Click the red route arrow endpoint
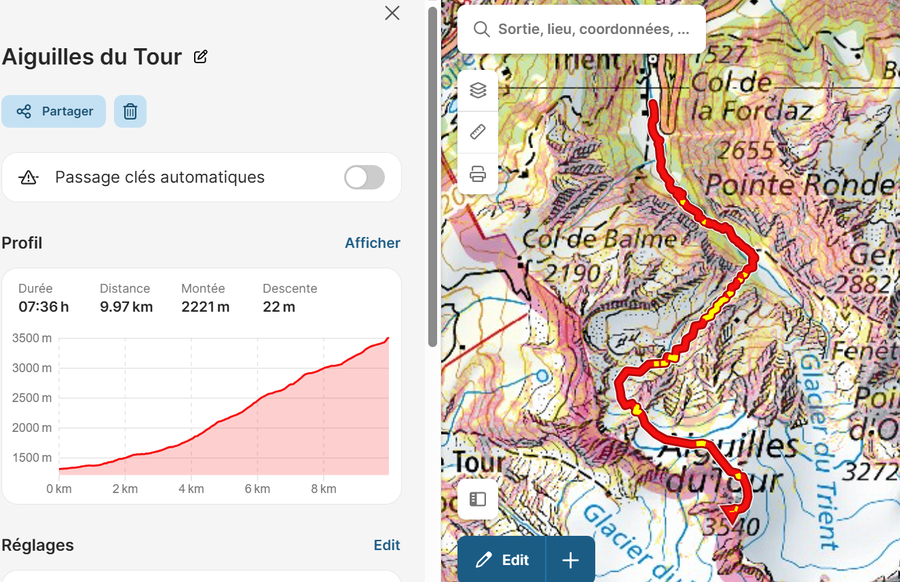 734,512
